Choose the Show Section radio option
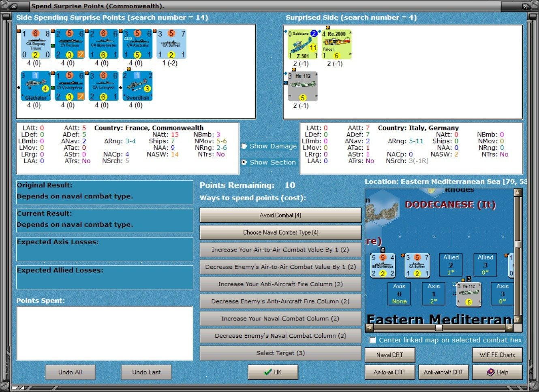The height and width of the screenshot is (392, 539). click(x=269, y=162)
